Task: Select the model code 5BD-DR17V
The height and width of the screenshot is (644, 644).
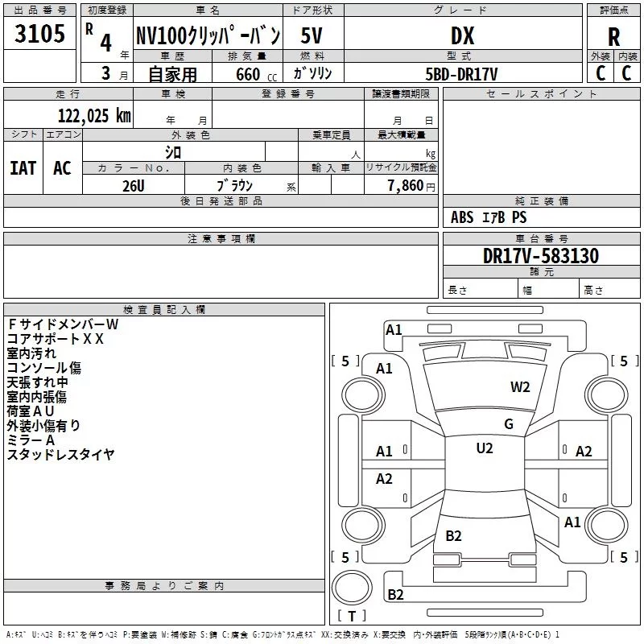Action: click(x=463, y=72)
